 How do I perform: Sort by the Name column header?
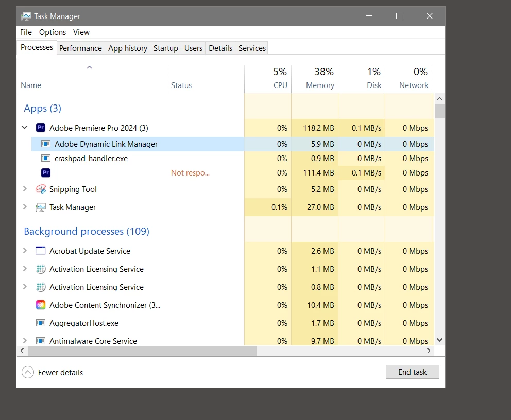(31, 85)
